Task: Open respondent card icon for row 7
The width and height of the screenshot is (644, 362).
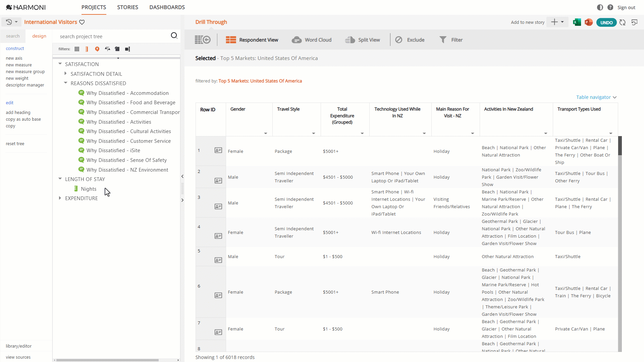Action: [x=218, y=332]
